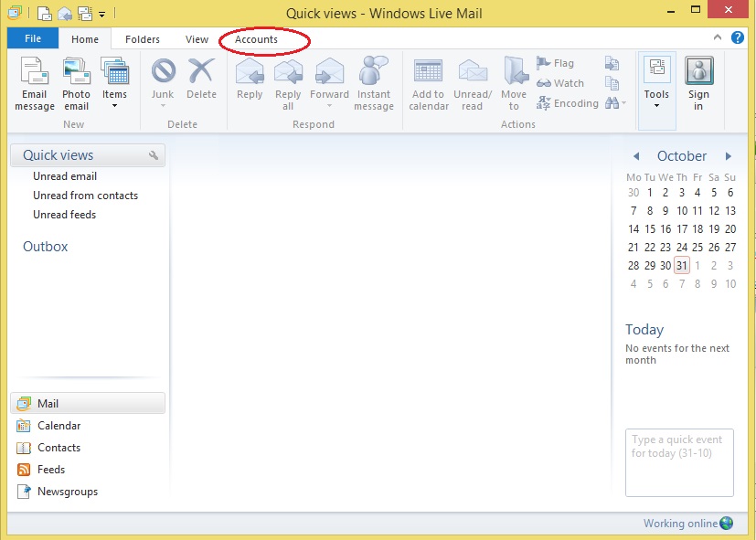
Task: Click the Quick views wrench icon
Action: (x=154, y=155)
